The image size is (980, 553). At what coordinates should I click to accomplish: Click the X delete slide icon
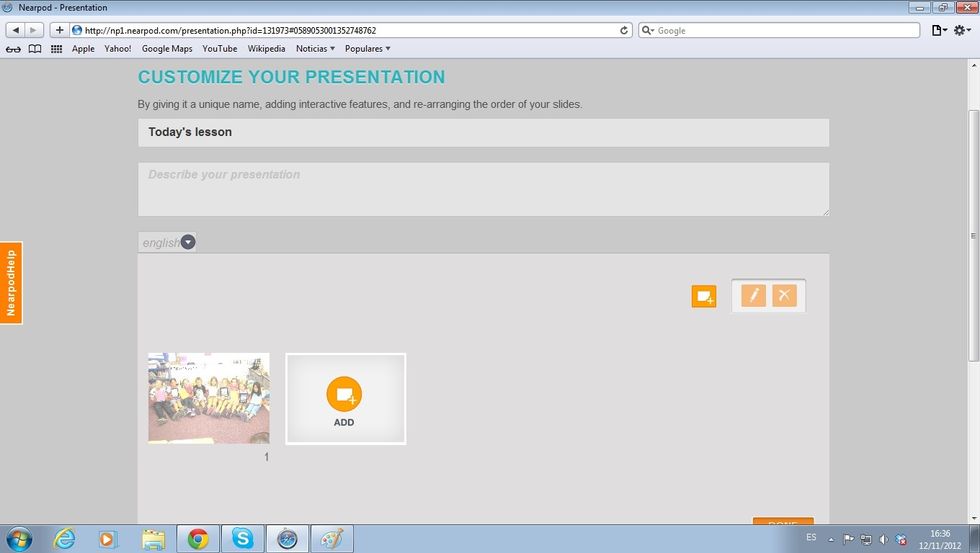(784, 296)
